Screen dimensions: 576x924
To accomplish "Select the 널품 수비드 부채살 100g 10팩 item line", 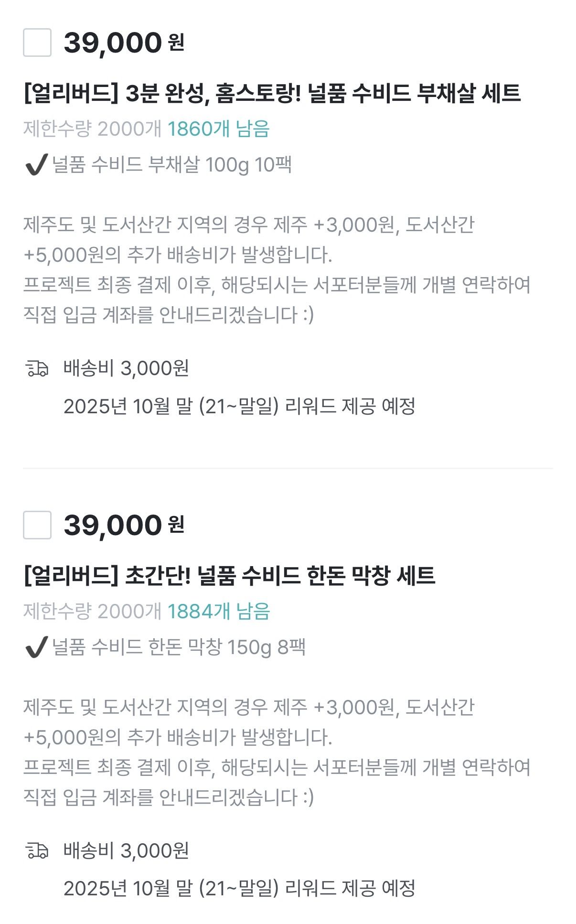I will tap(172, 165).
